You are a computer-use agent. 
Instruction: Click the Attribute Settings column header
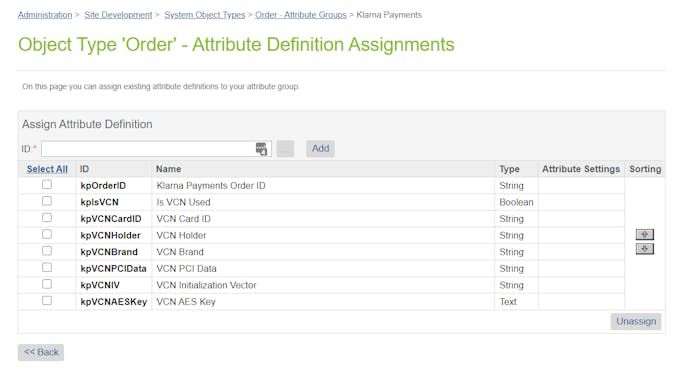coord(581,169)
